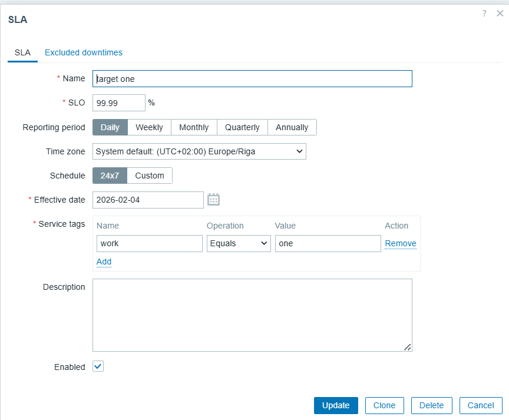Expand the Equals operation dropdown
The height and width of the screenshot is (420, 509).
click(239, 244)
